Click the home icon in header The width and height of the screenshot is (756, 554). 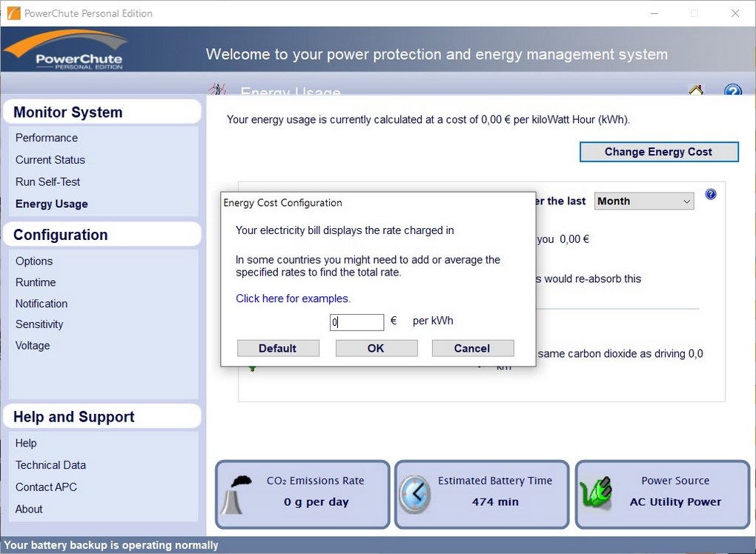(x=696, y=90)
